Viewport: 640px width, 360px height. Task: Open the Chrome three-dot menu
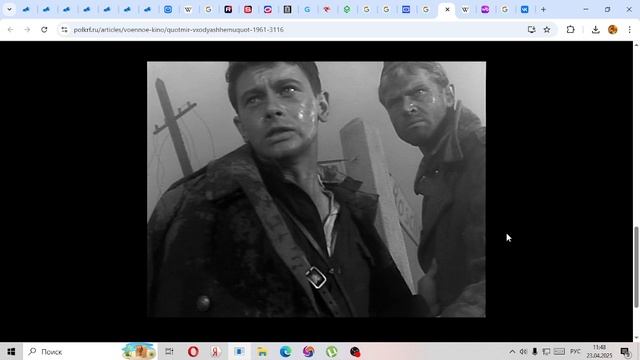[x=629, y=29]
